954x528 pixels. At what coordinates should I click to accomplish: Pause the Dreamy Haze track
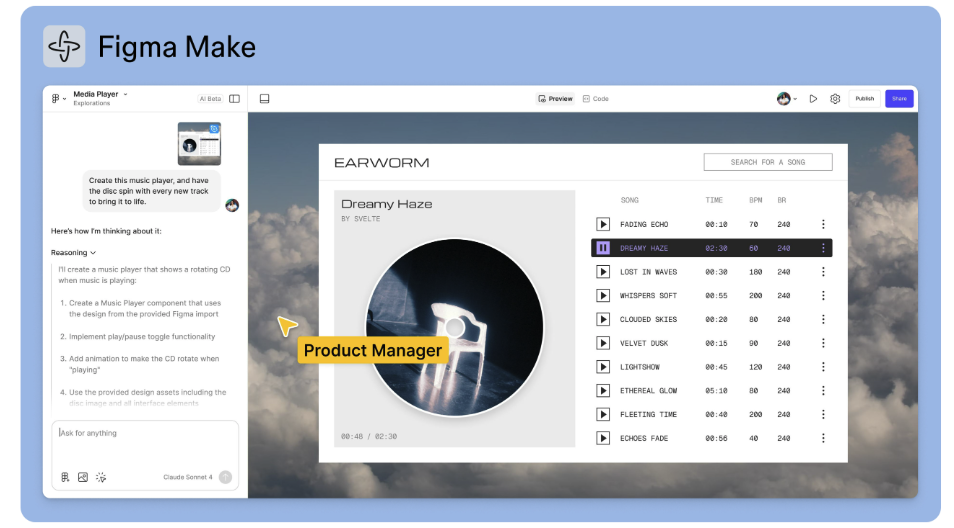click(x=603, y=248)
